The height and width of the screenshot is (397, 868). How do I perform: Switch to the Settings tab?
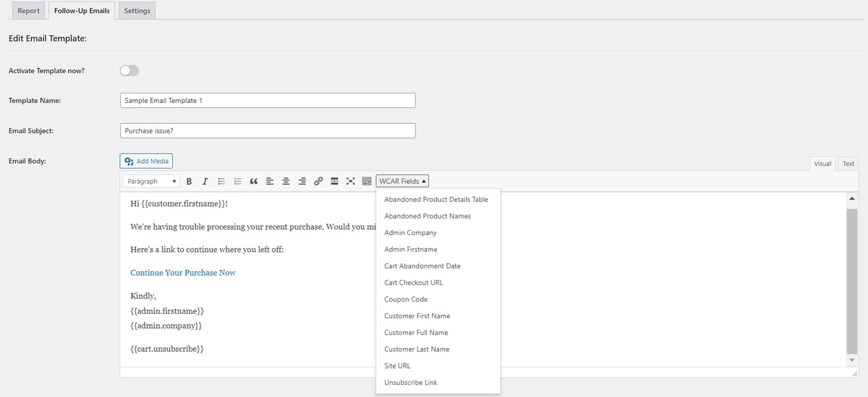(137, 10)
